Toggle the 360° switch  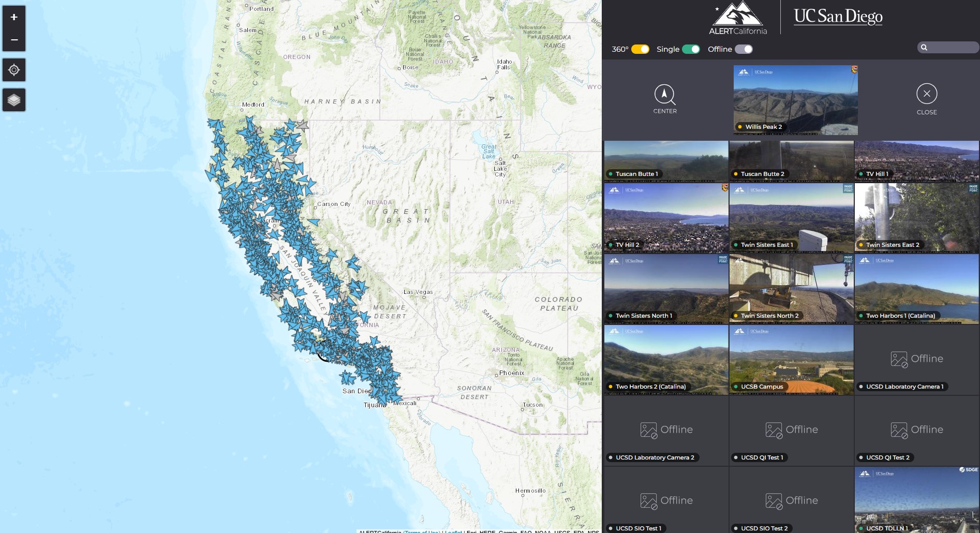(x=640, y=49)
